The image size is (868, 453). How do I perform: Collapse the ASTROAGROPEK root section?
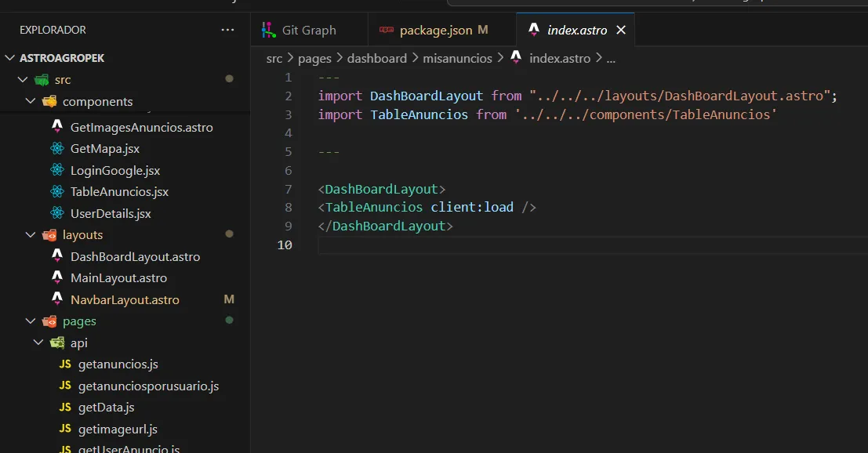pos(10,57)
